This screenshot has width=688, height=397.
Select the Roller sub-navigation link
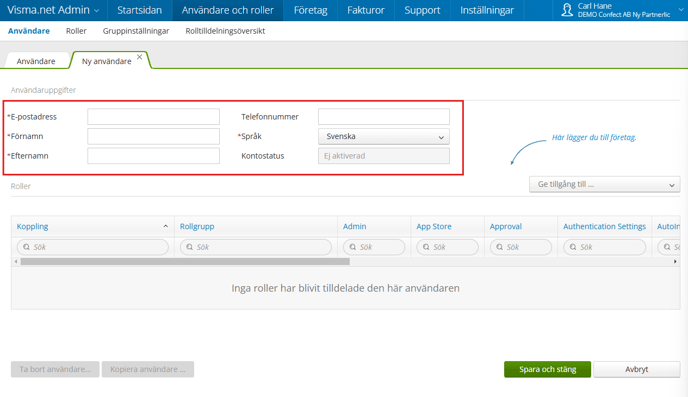coord(76,31)
